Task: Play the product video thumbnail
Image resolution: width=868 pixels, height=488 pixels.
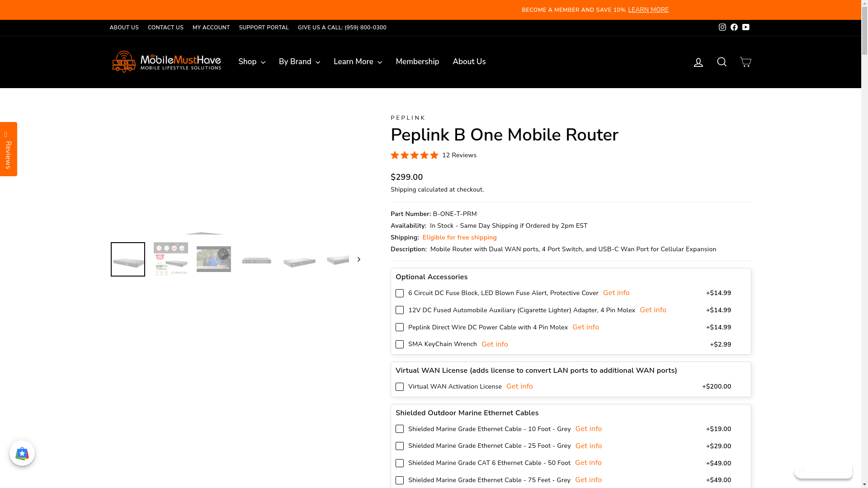Action: [x=214, y=259]
